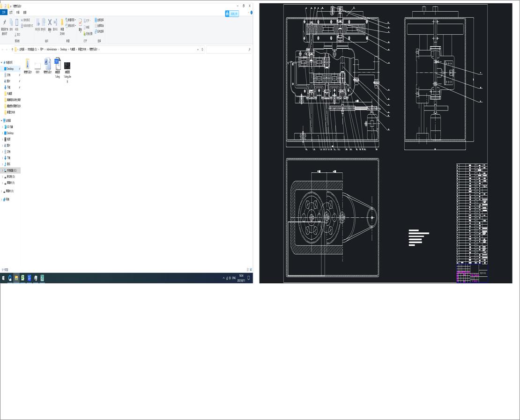Click the blue Help icon at ribbon right
This screenshot has width=520, height=420.
pos(252,13)
